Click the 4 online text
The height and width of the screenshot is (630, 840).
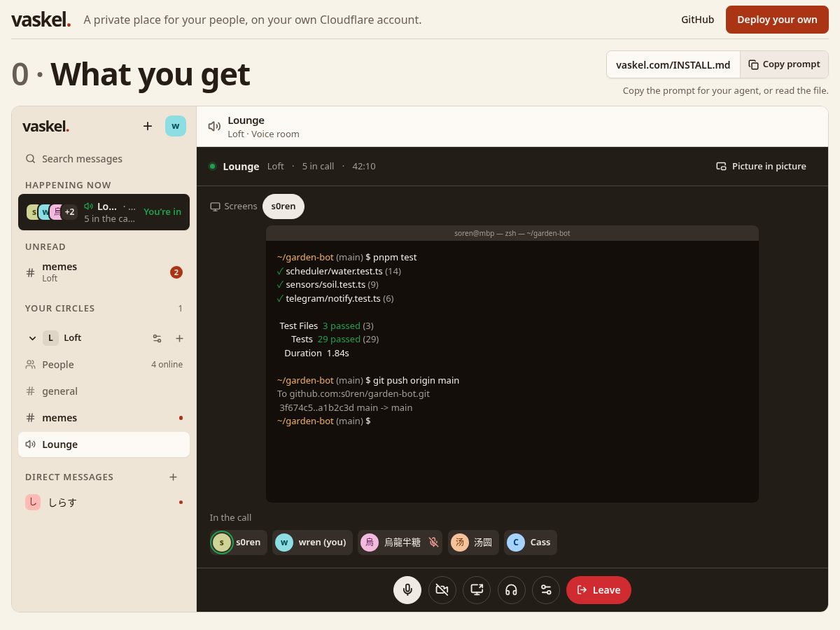pyautogui.click(x=167, y=365)
